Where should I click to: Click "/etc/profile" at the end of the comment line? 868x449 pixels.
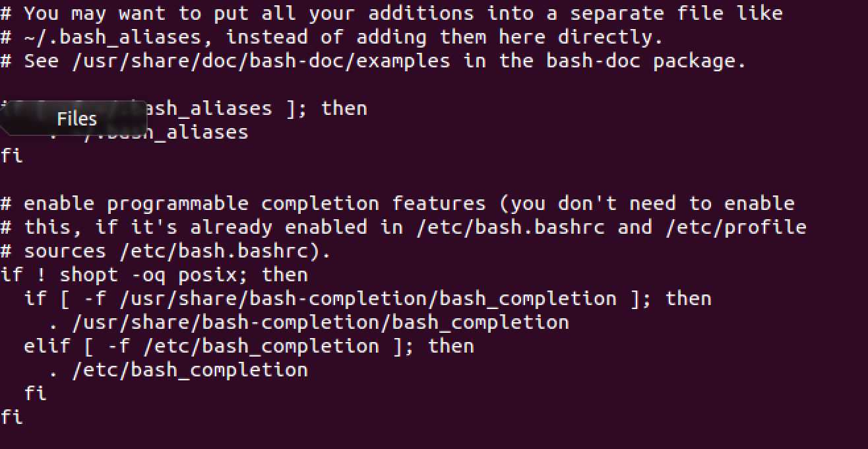736,227
